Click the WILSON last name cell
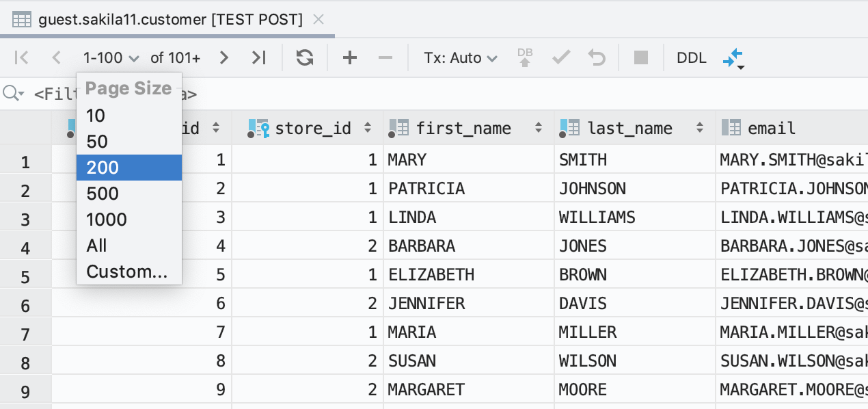The width and height of the screenshot is (868, 409). coord(635,361)
